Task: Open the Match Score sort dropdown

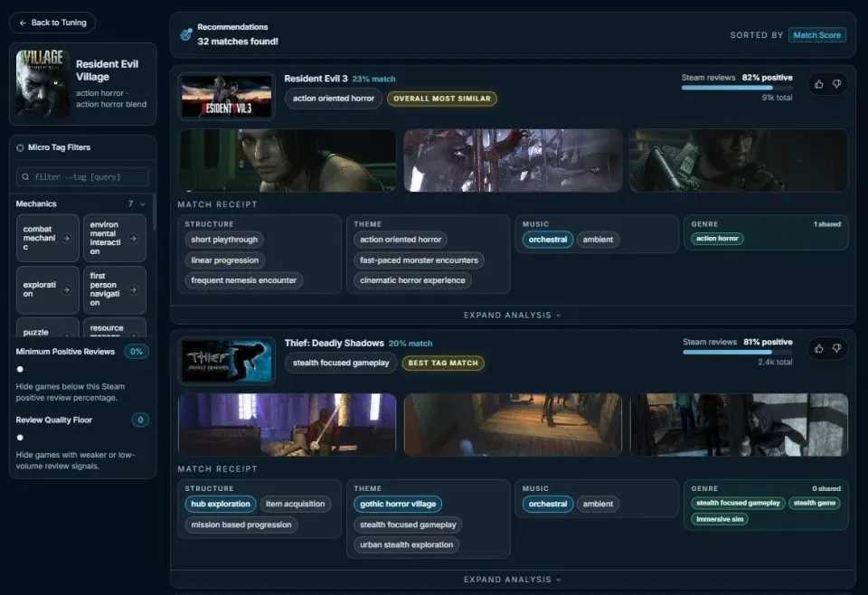Action: point(816,35)
